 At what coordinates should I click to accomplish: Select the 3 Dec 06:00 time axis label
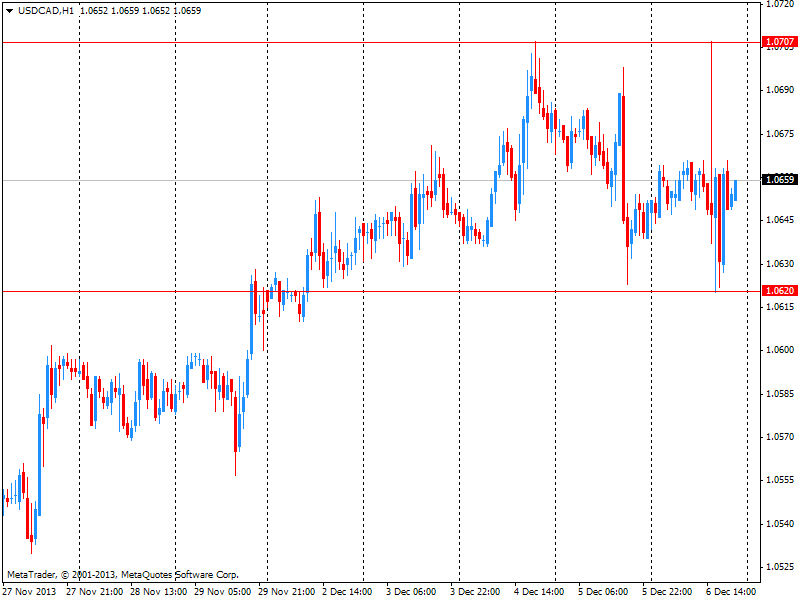pyautogui.click(x=411, y=592)
